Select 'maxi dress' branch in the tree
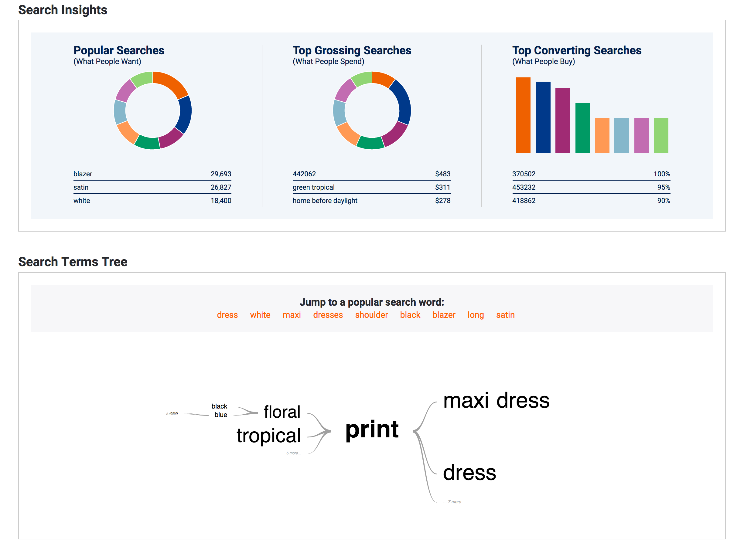744x560 pixels. 496,401
